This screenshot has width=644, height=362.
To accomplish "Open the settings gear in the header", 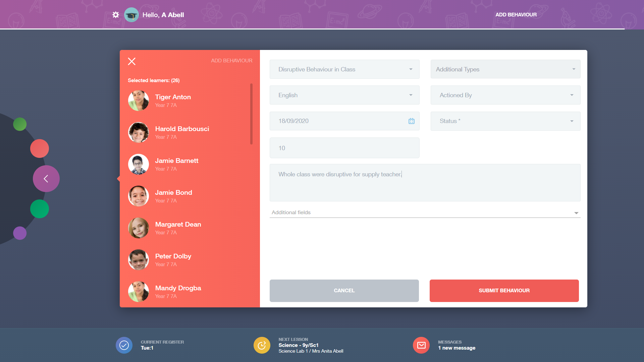I will point(116,14).
